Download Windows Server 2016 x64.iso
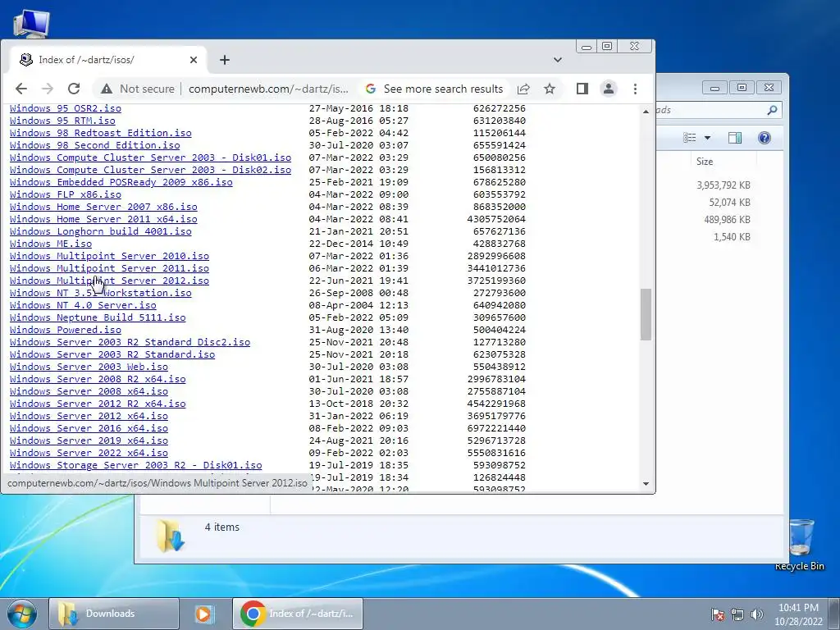This screenshot has height=630, width=840. point(89,428)
